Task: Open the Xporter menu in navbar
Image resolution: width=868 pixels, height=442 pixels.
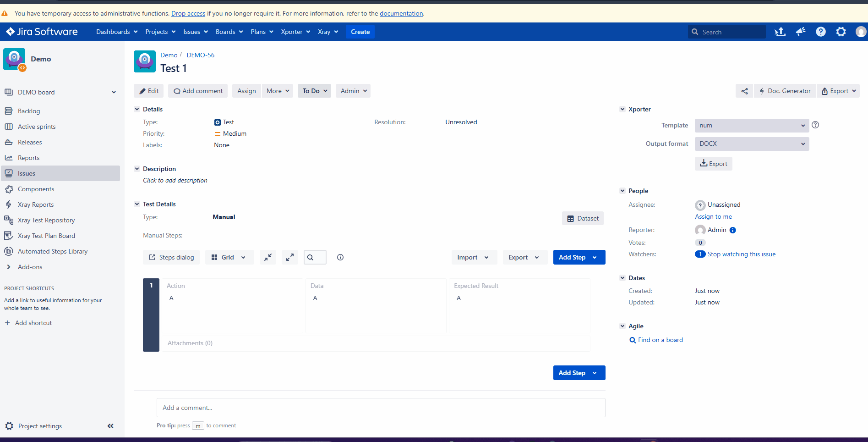Action: coord(295,32)
